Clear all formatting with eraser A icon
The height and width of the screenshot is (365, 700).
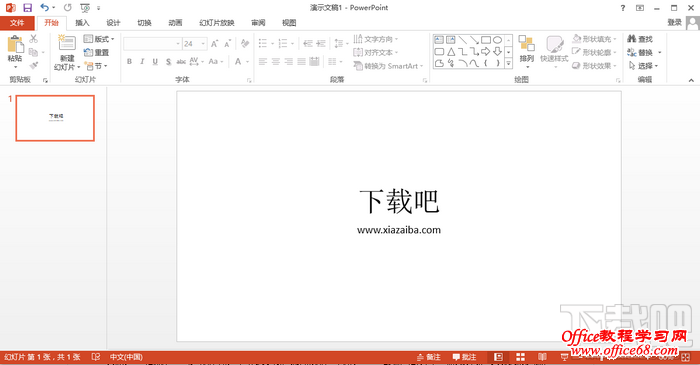(245, 43)
